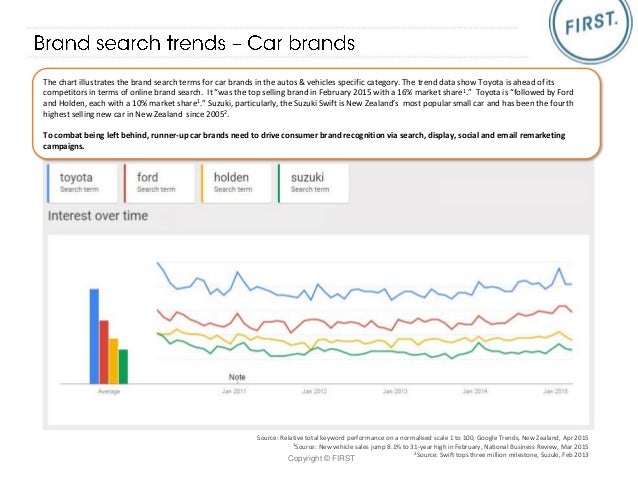Click the Average label under bars
The image size is (638, 479).
point(109,392)
